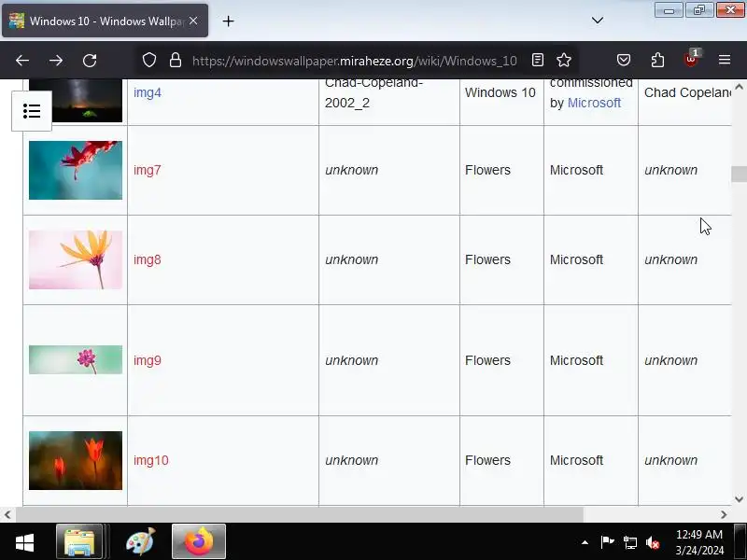Open the img10 orange tulips thumbnail
This screenshot has width=747, height=560.
(76, 460)
